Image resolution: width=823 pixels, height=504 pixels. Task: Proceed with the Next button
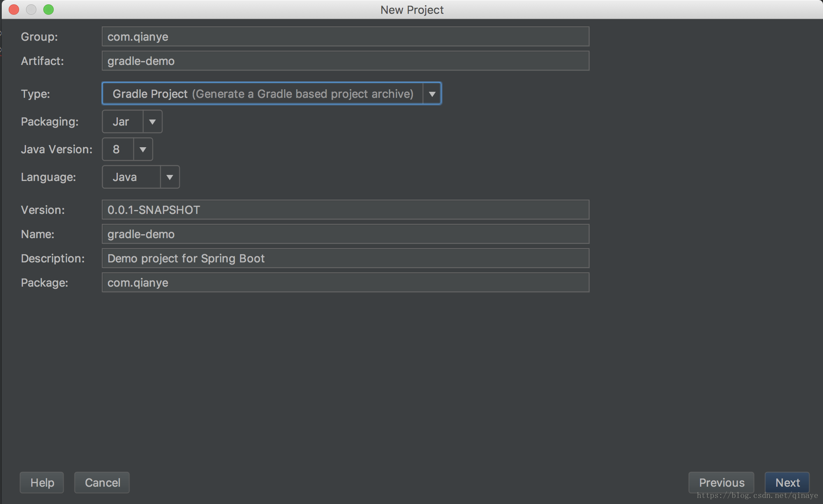click(x=787, y=482)
